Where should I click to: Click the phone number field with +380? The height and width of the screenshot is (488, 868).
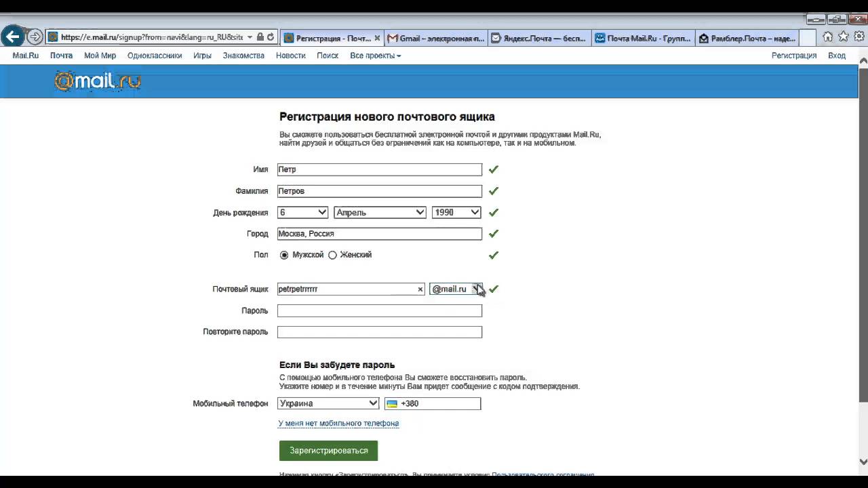433,403
